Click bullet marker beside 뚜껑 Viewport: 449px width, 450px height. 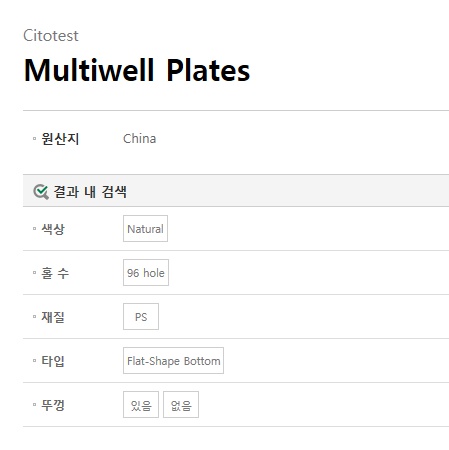pos(34,405)
